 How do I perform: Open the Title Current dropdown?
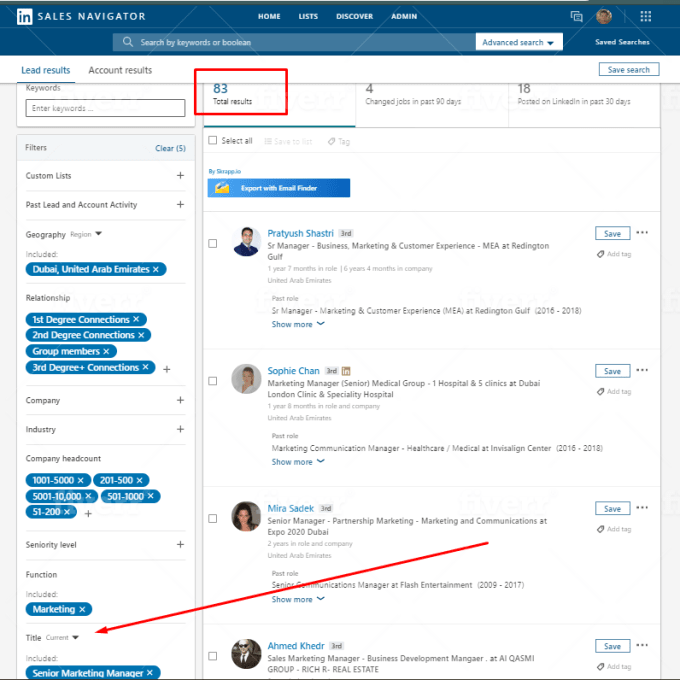click(62, 638)
